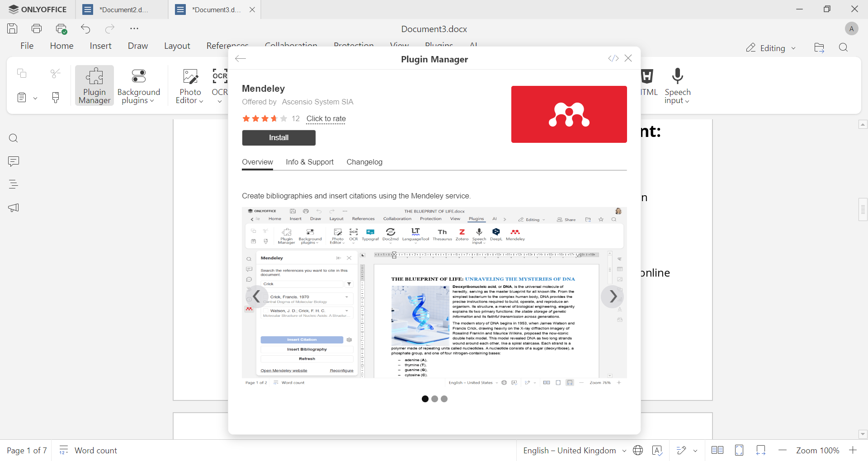Switch to Draw ribbon tab
This screenshot has height=461, width=868.
point(138,46)
